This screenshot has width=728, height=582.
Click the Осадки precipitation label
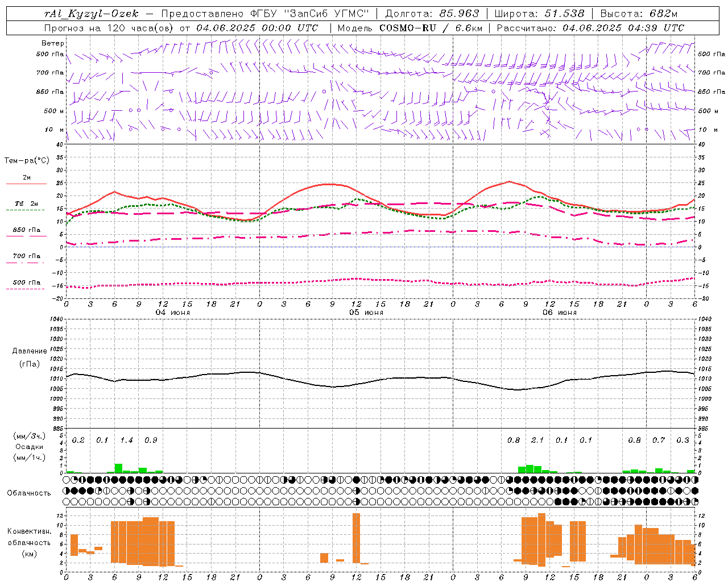coord(29,447)
